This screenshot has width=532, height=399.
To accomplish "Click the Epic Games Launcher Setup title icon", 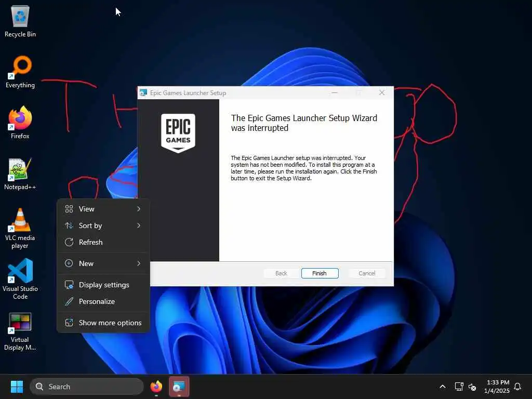I will pos(143,92).
